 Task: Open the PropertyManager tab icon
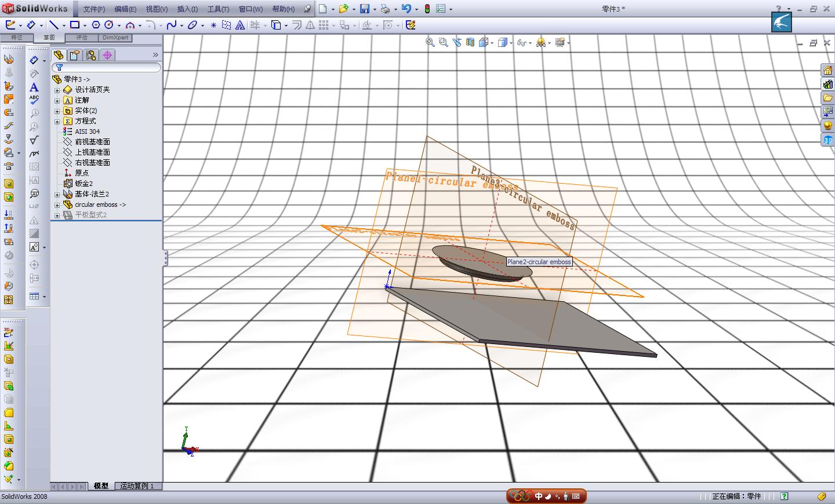[x=75, y=55]
